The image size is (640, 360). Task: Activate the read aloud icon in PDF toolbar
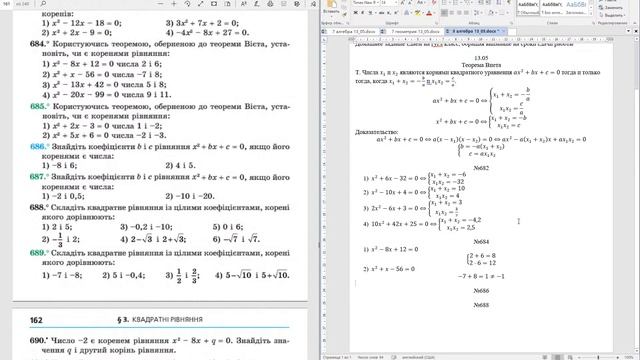[244, 4]
